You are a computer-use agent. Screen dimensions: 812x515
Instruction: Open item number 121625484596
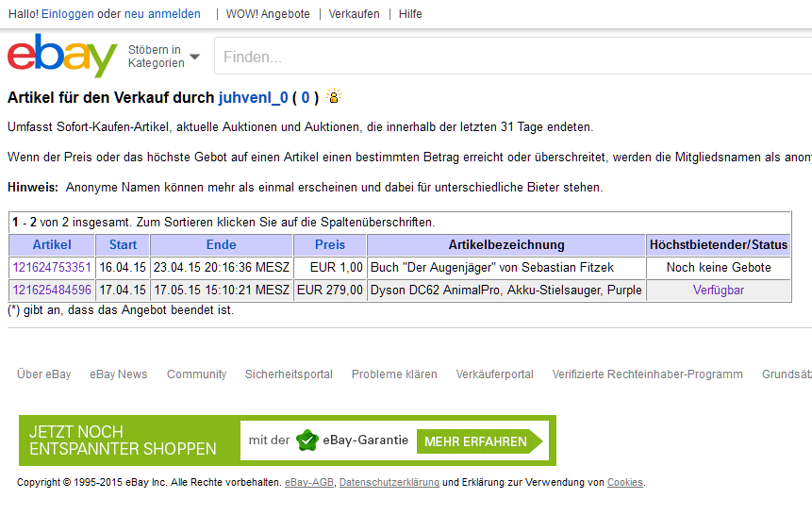(52, 291)
